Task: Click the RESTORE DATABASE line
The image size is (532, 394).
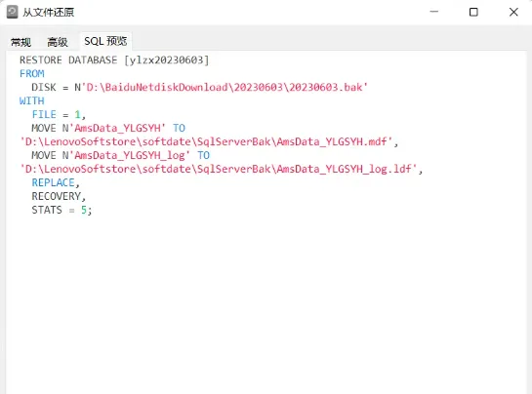Action: (114, 60)
